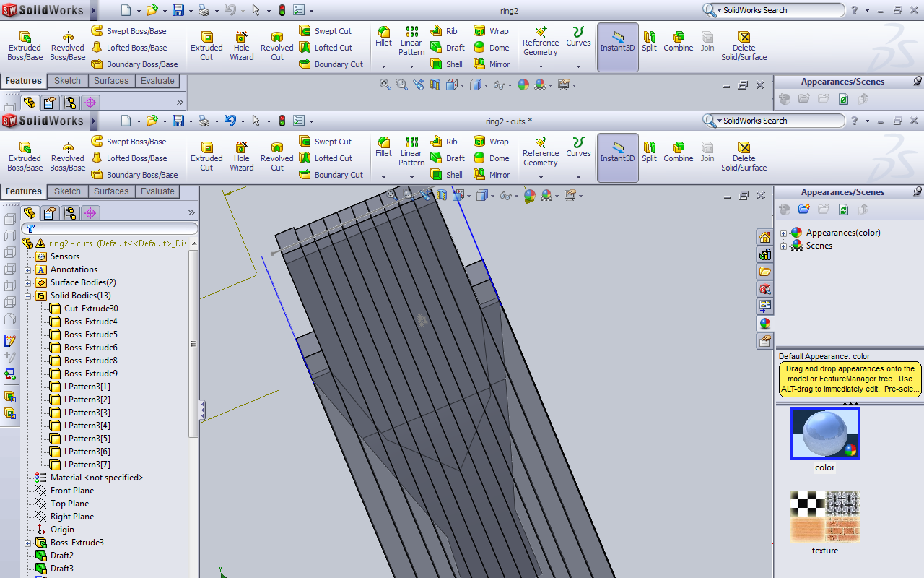Image resolution: width=924 pixels, height=578 pixels.
Task: Choose Boundary Cut in ring2 - cuts window
Action: pos(331,175)
